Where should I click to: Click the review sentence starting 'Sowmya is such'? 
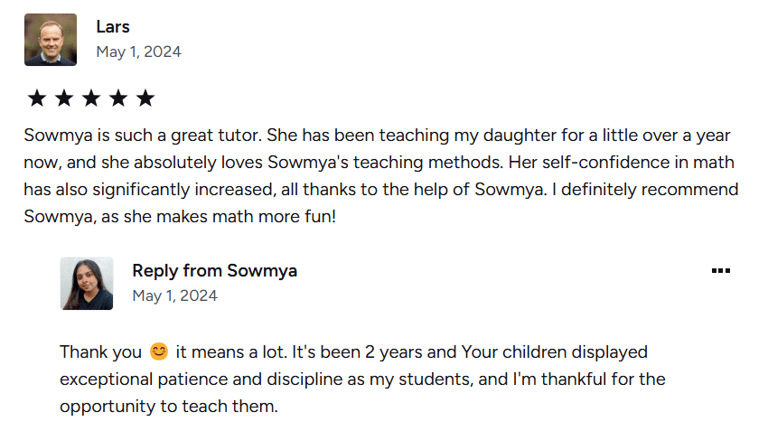(x=142, y=135)
